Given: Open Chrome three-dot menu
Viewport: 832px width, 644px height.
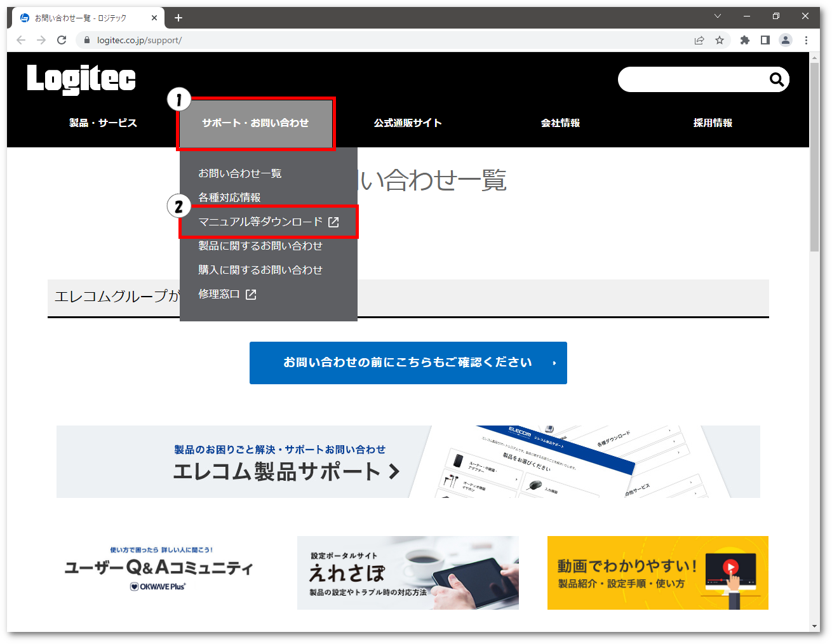Looking at the screenshot, I should coord(806,40).
